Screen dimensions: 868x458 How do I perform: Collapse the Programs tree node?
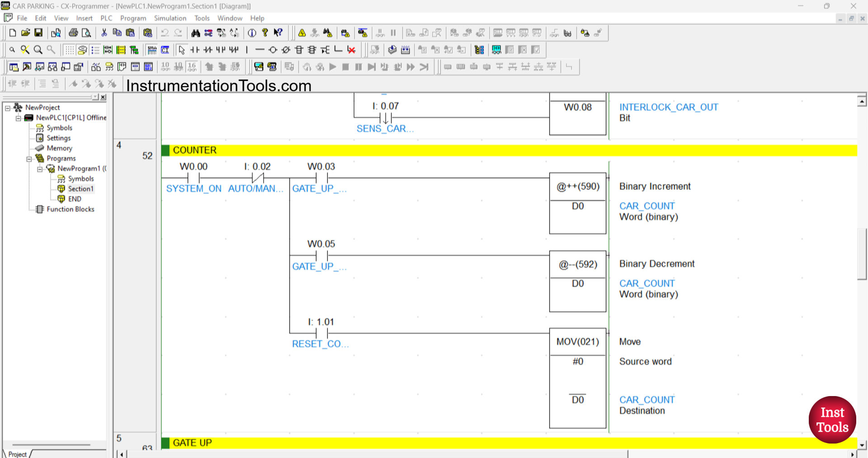coord(29,159)
